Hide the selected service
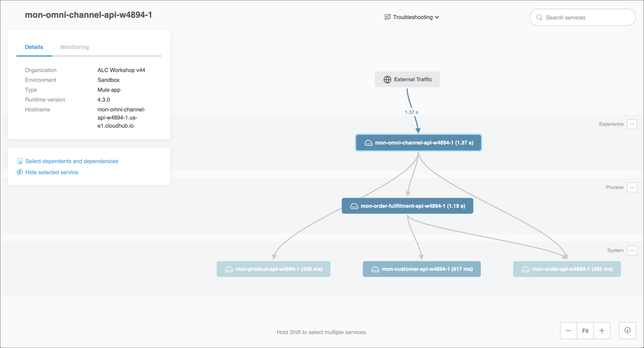 51,172
